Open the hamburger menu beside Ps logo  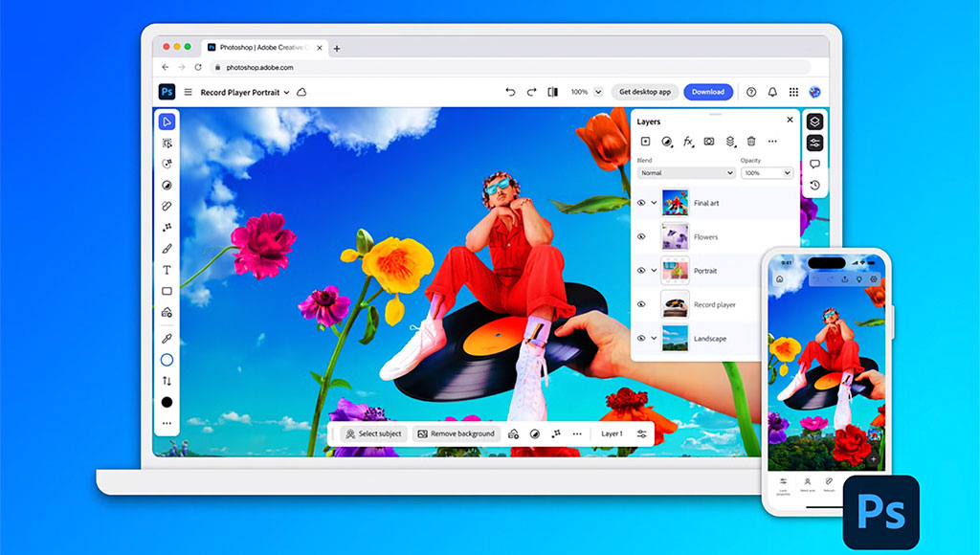point(188,92)
